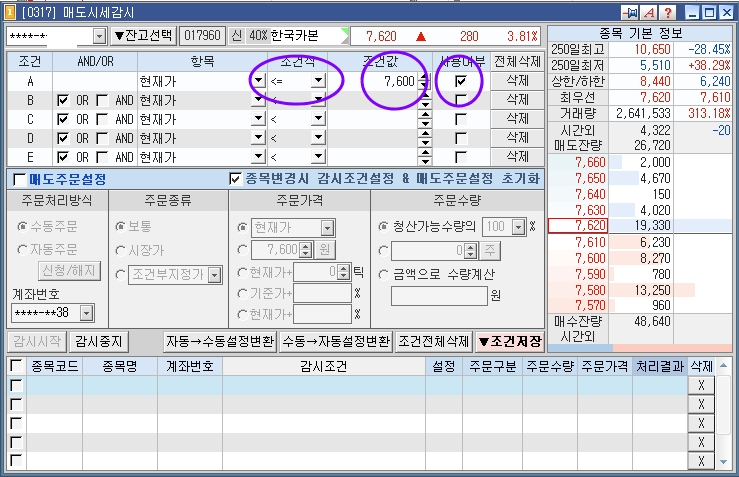This screenshot has height=477, width=739.
Task: Open the operator dropdown for condition A
Action: click(319, 81)
